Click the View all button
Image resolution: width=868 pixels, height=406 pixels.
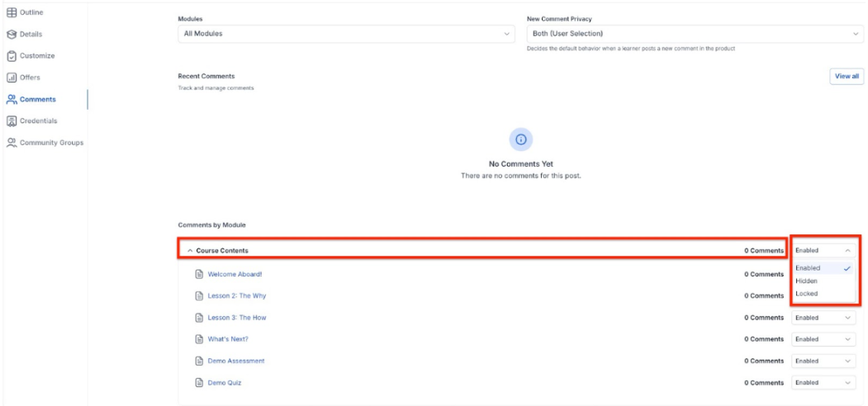pos(847,76)
